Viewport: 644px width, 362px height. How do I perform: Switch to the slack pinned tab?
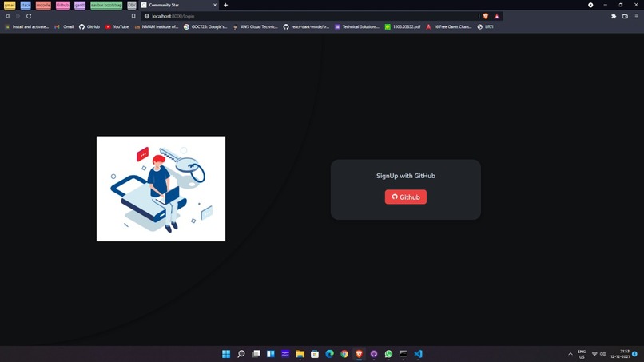click(26, 6)
